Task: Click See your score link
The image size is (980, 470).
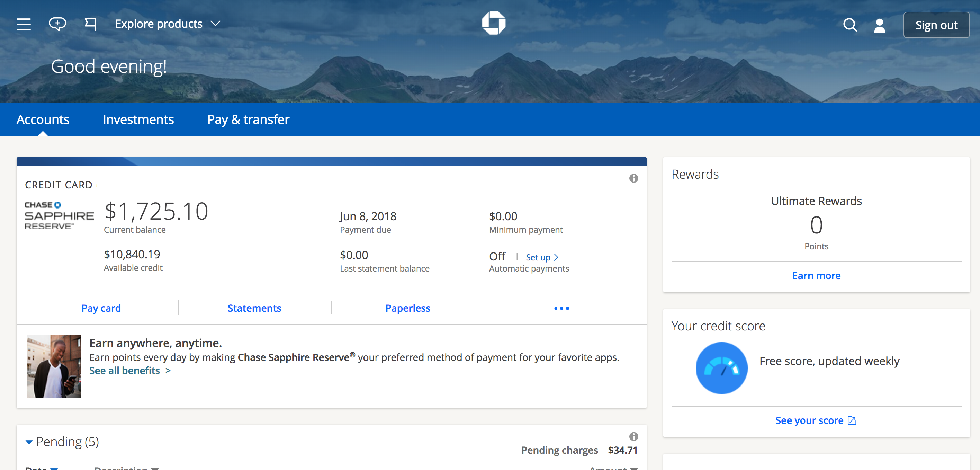Action: 809,420
